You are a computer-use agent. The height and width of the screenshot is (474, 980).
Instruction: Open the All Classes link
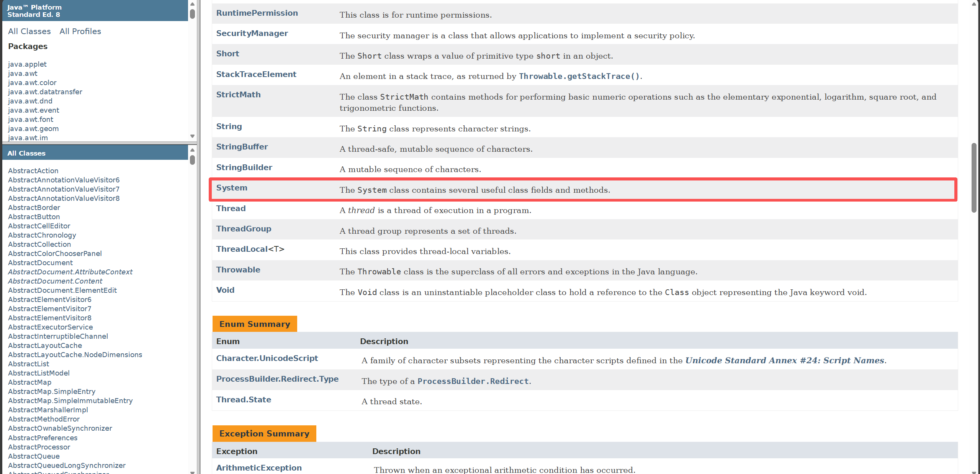(29, 31)
